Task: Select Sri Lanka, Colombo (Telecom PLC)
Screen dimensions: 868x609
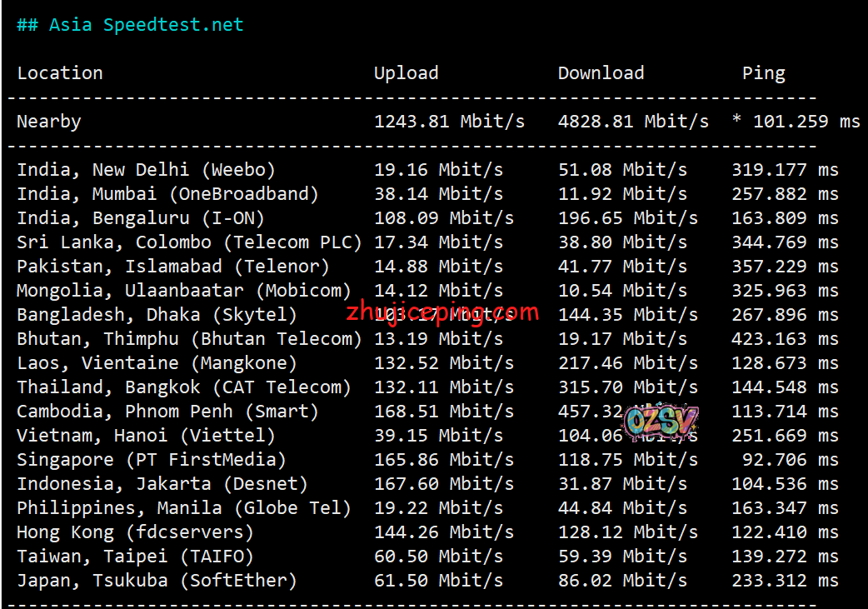Action: tap(189, 242)
